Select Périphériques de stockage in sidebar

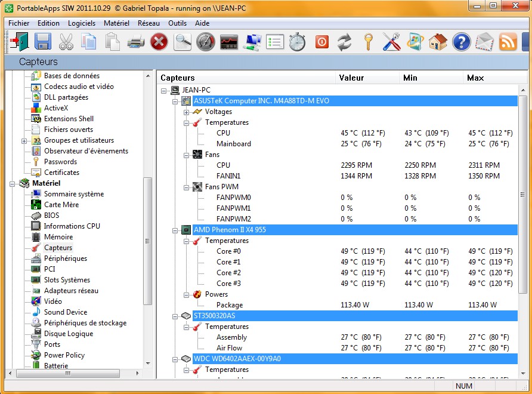tap(85, 323)
